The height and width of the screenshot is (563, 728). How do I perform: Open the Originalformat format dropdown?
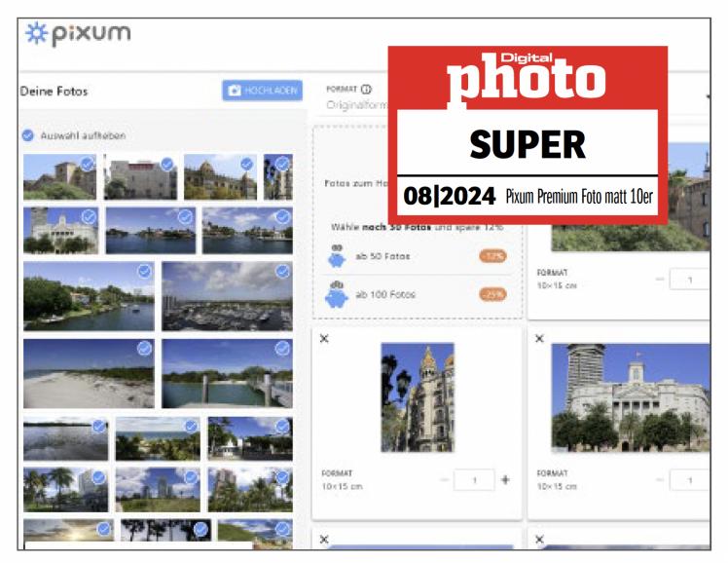356,105
